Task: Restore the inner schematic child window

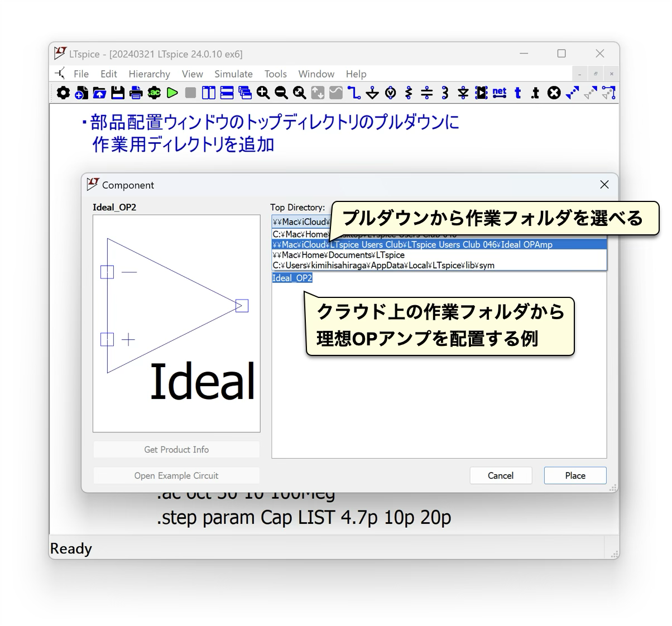Action: 596,74
